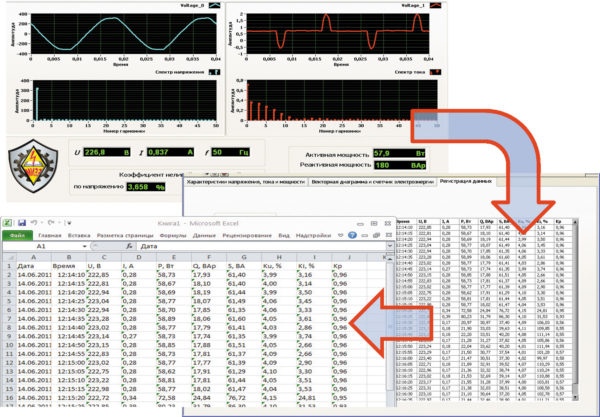Click the data table vertical scrollbar in registration window

coord(574,309)
